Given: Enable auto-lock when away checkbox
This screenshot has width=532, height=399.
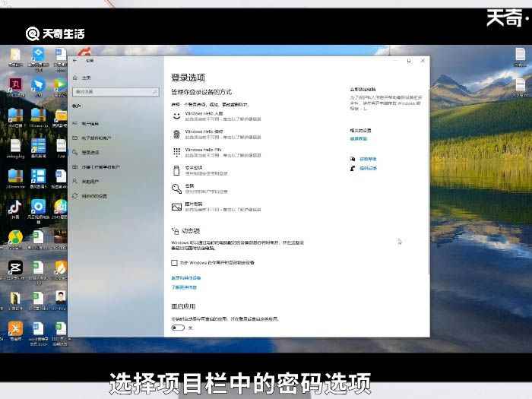Looking at the screenshot, I should (174, 263).
